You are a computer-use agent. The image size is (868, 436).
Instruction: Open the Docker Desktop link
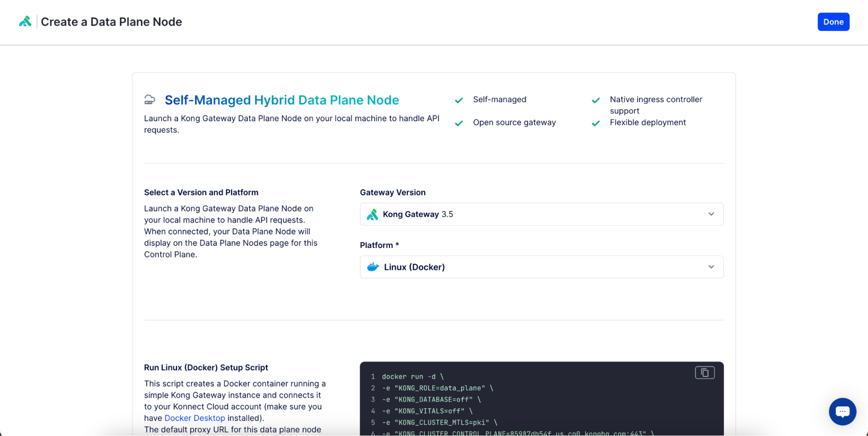pyautogui.click(x=195, y=418)
